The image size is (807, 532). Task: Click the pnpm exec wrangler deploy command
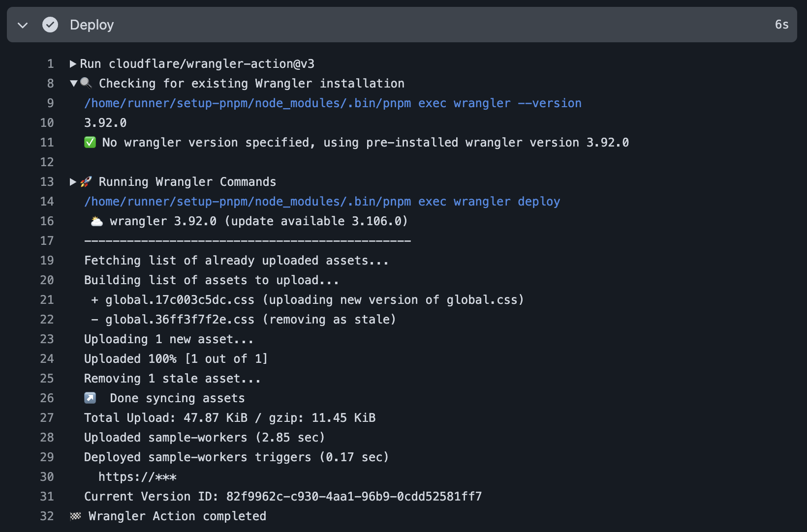coord(322,202)
